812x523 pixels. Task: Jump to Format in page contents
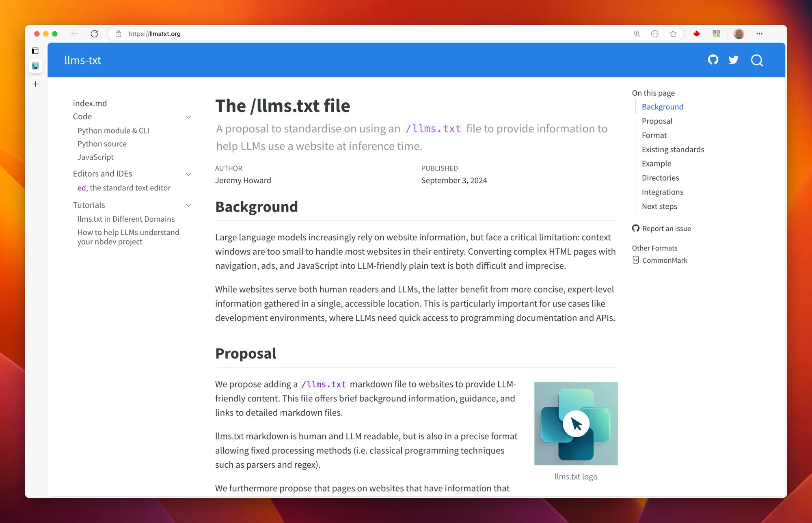654,135
